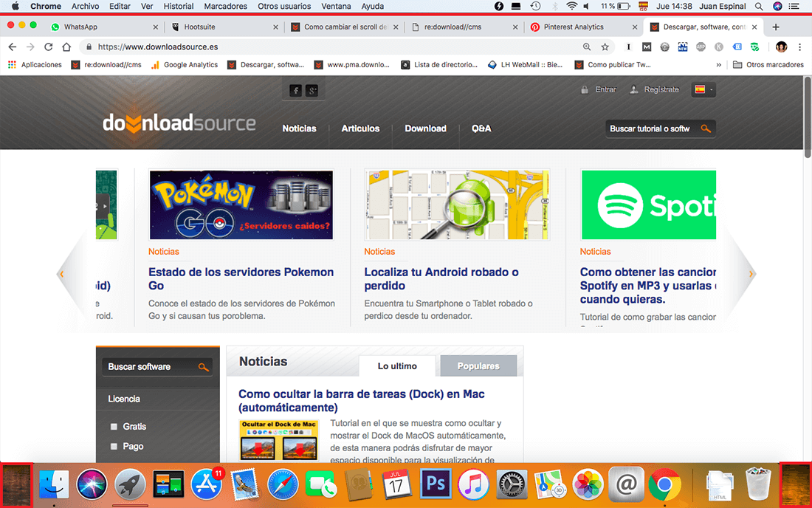Open the Q&A nav link

tap(481, 128)
